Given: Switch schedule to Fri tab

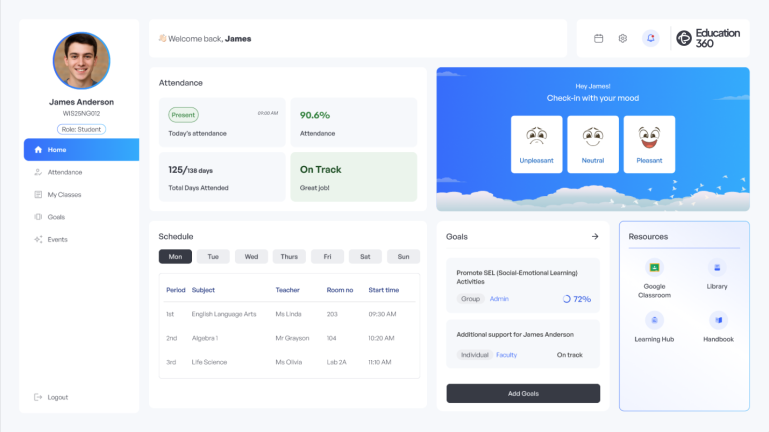Looking at the screenshot, I should [x=327, y=257].
